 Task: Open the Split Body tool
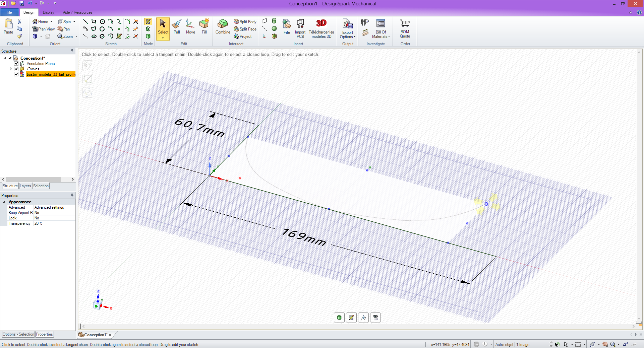(245, 21)
